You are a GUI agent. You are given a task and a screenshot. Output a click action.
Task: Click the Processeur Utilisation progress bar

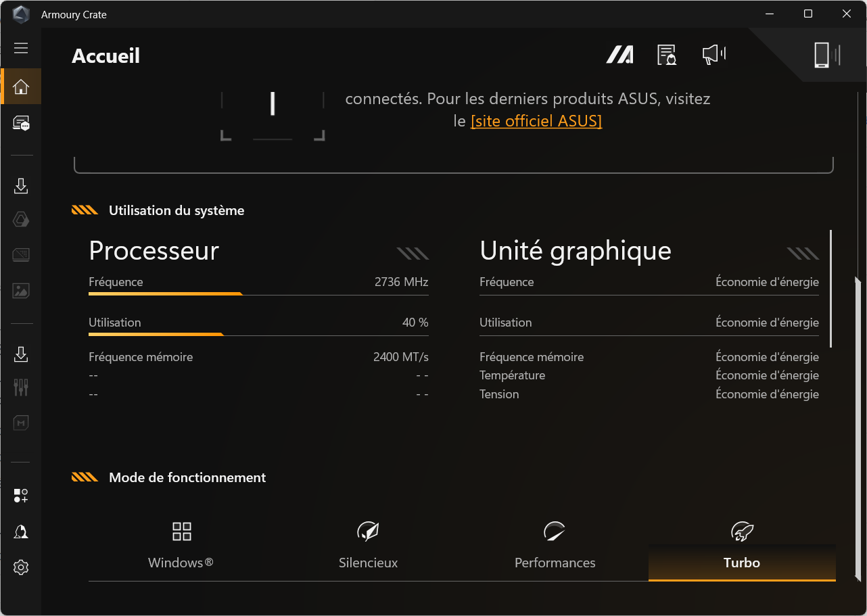click(258, 335)
